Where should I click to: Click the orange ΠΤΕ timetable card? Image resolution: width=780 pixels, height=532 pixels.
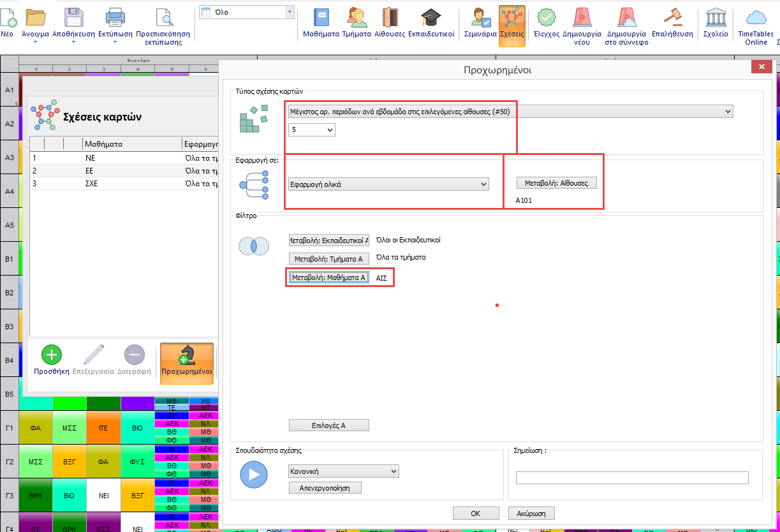103,429
